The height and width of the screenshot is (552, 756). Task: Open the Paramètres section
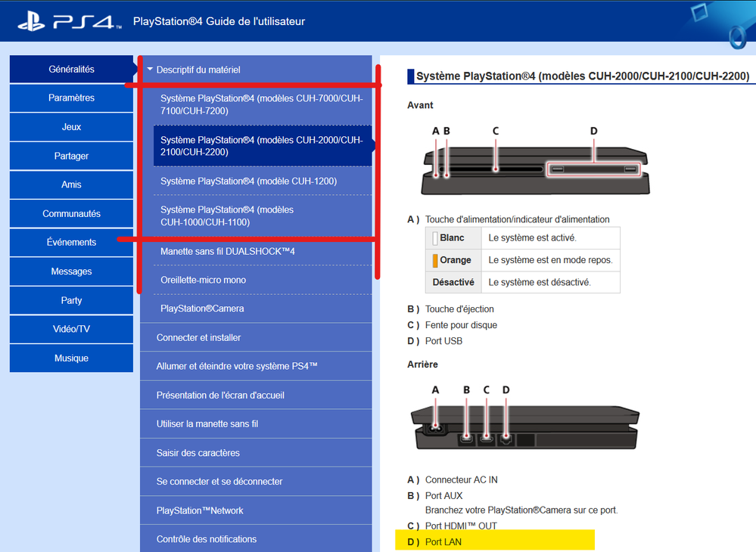(71, 98)
